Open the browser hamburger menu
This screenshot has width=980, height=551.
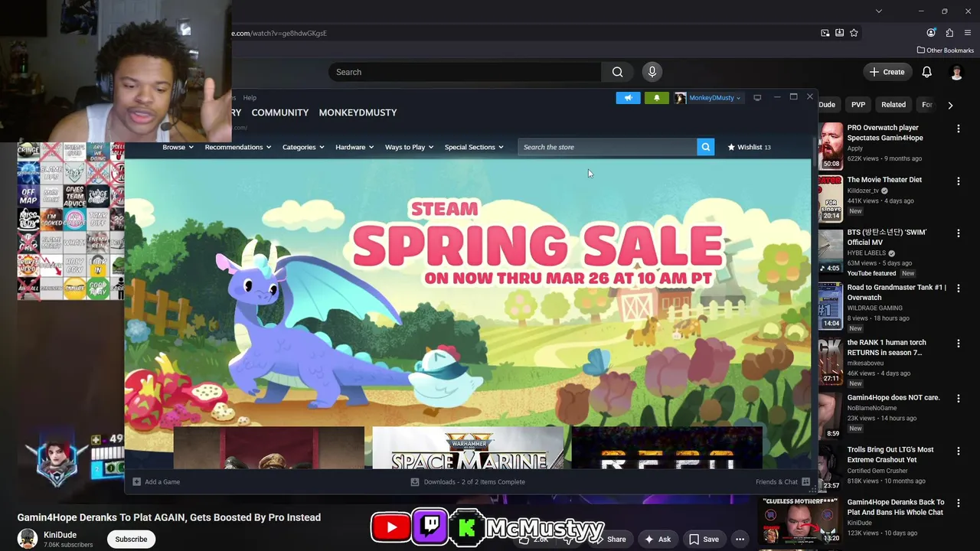[x=968, y=33]
